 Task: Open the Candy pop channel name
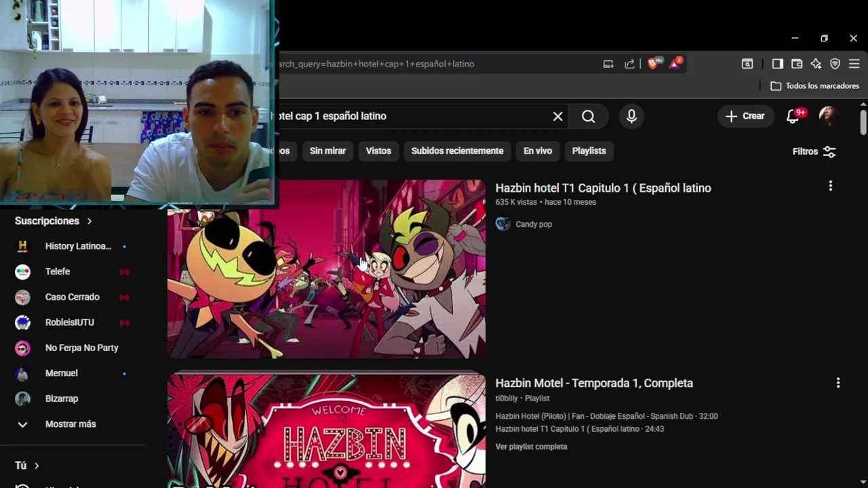point(534,224)
